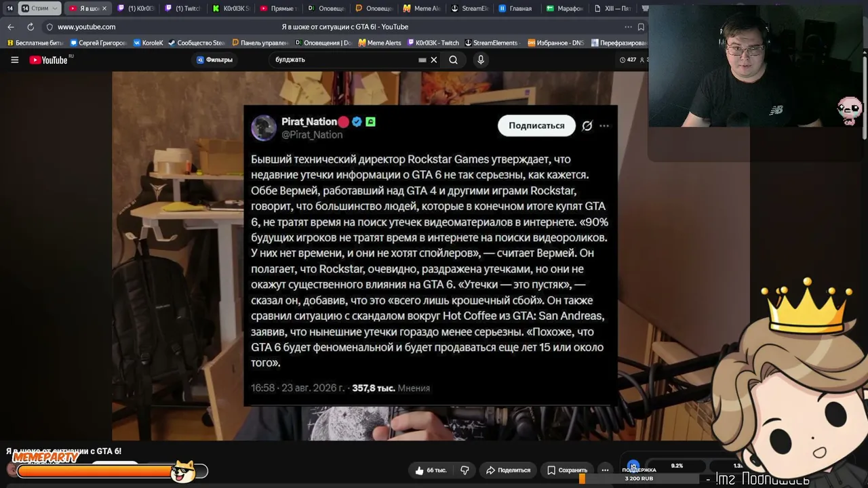This screenshot has height=488, width=868.
Task: Click the Подписаться button on the tweet
Action: 536,125
